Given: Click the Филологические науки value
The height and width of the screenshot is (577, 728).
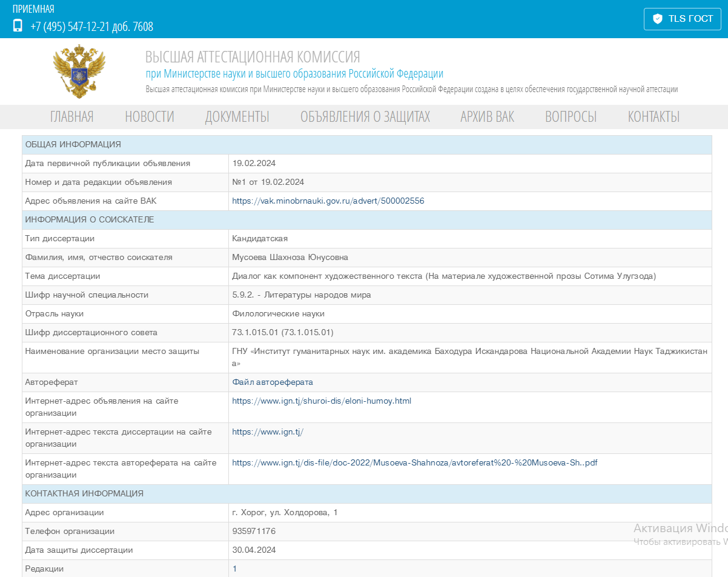Looking at the screenshot, I should (x=279, y=314).
